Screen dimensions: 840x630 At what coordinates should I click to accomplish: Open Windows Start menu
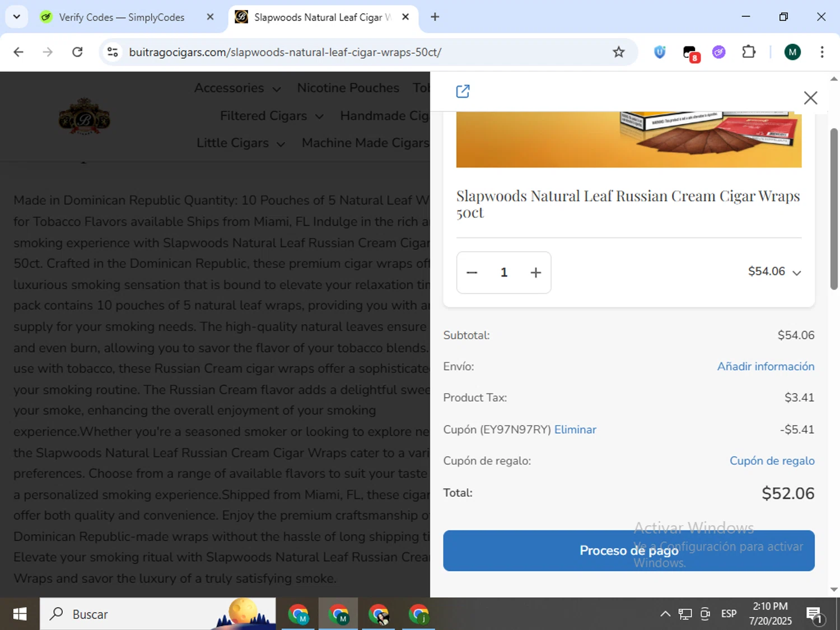(20, 614)
